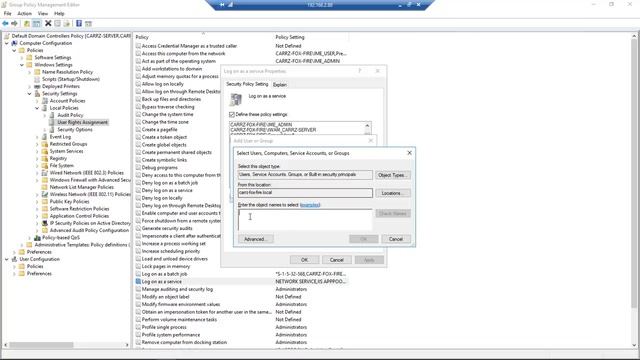Screen dimensions: 640x360
Task: Open the Action menu
Action: coord(24,13)
